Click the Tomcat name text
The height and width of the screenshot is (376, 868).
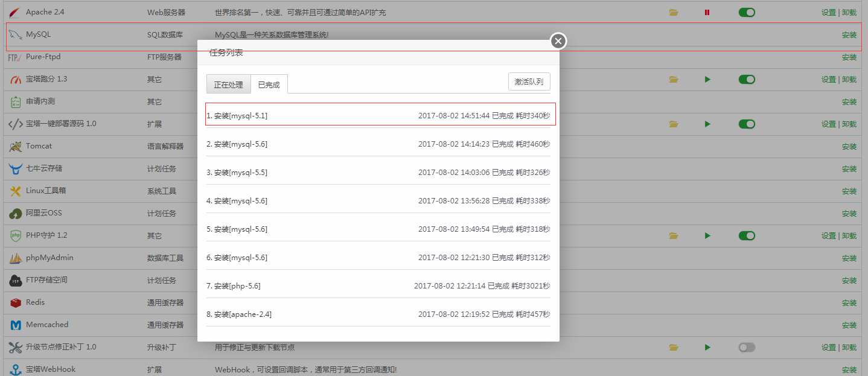39,146
